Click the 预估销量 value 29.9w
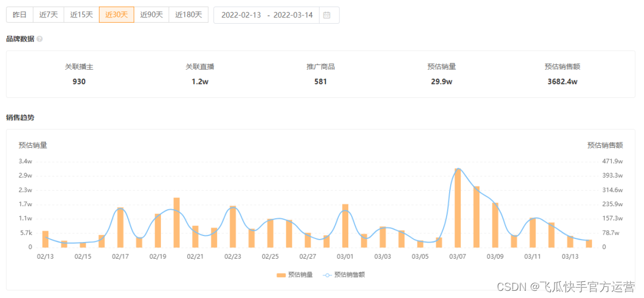The width and height of the screenshot is (644, 298). pos(441,82)
